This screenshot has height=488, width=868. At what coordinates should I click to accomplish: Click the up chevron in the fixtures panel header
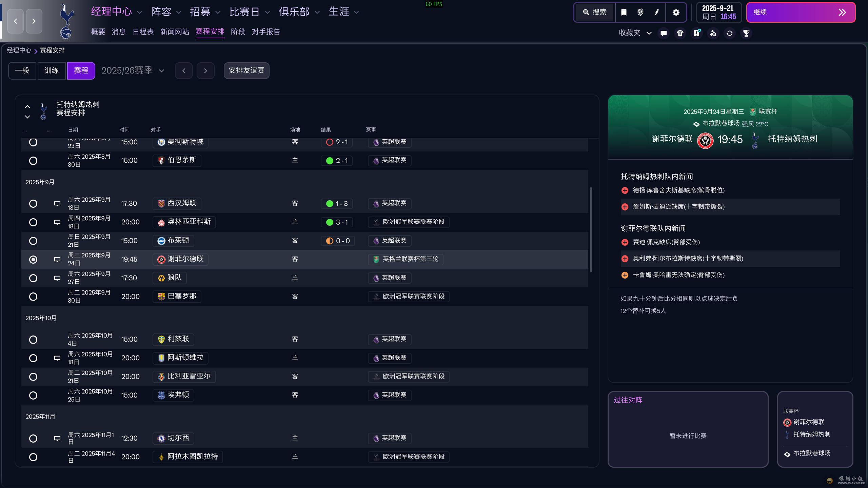point(27,106)
